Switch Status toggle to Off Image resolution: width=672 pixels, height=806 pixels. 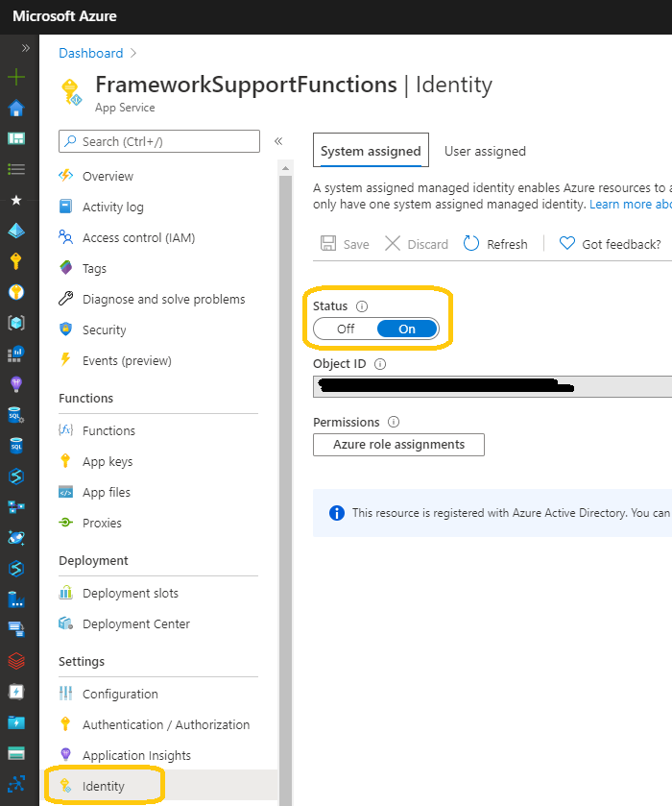coord(346,329)
